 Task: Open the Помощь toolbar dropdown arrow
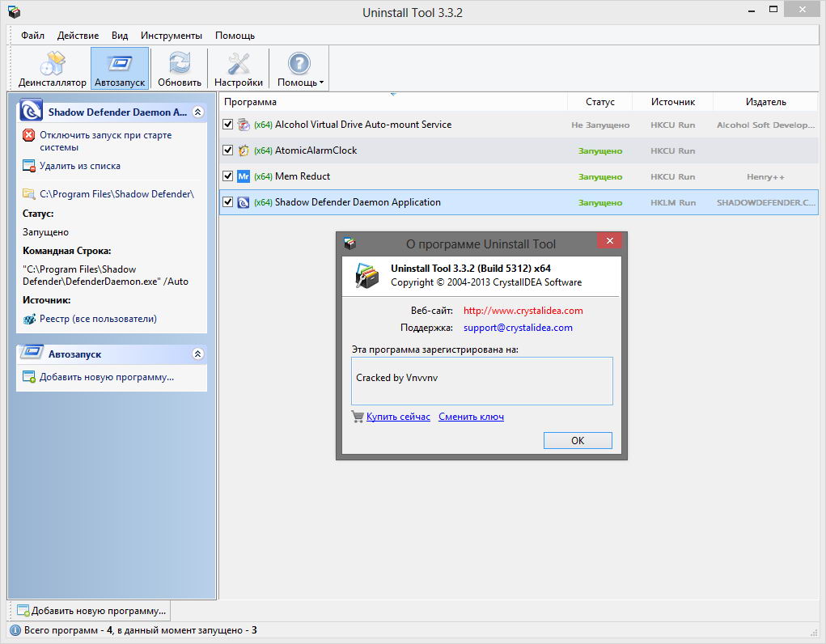tap(321, 83)
